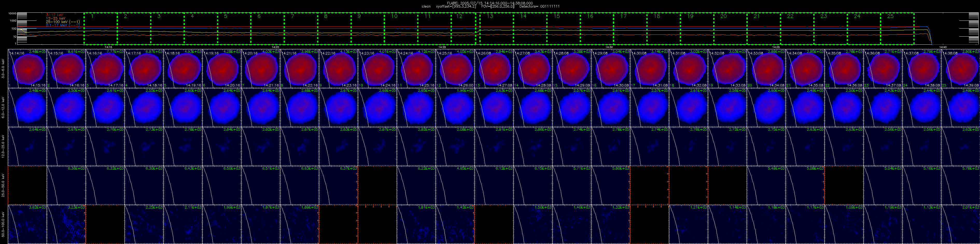
Task: Open the 3.0-6.0 keV image starting 14:17:16
Action: [x=144, y=69]
